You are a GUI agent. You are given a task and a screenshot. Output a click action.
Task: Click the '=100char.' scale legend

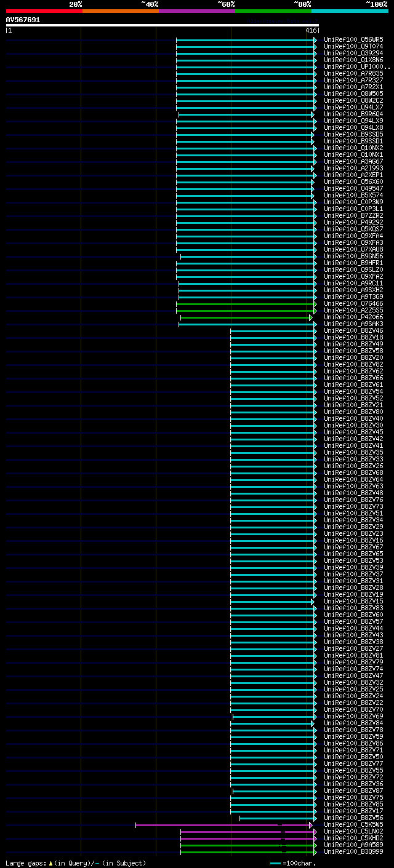(293, 863)
